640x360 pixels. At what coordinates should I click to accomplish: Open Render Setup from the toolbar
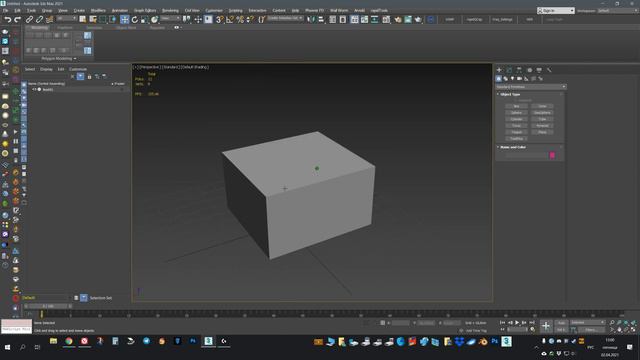(x=398, y=19)
